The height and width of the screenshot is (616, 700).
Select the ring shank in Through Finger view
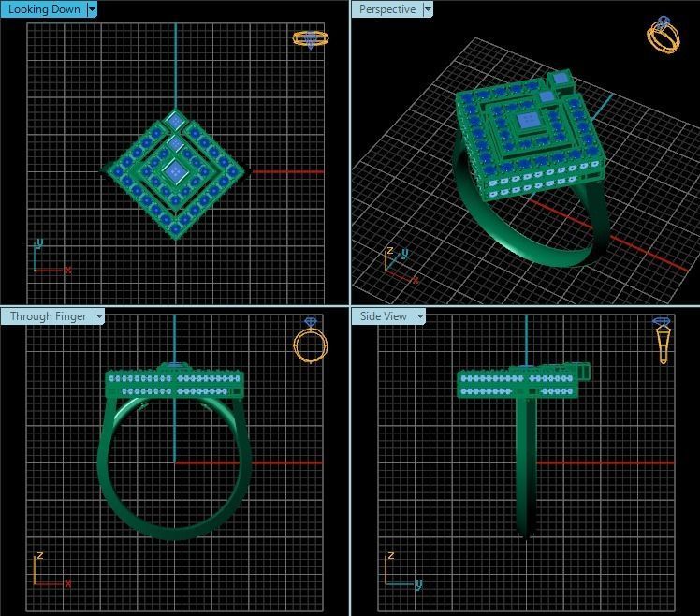(174, 467)
